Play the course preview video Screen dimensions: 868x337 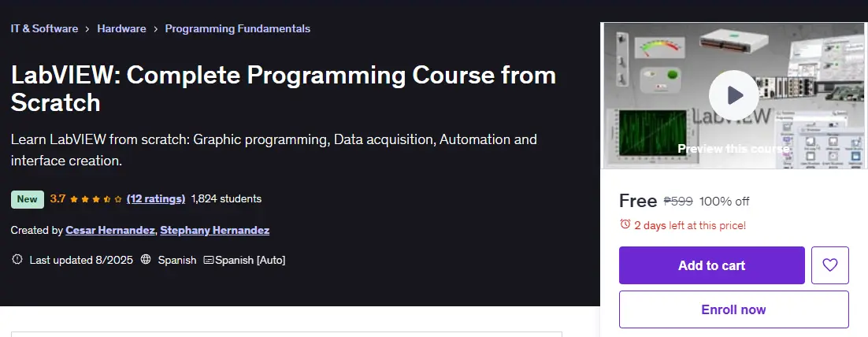733,95
